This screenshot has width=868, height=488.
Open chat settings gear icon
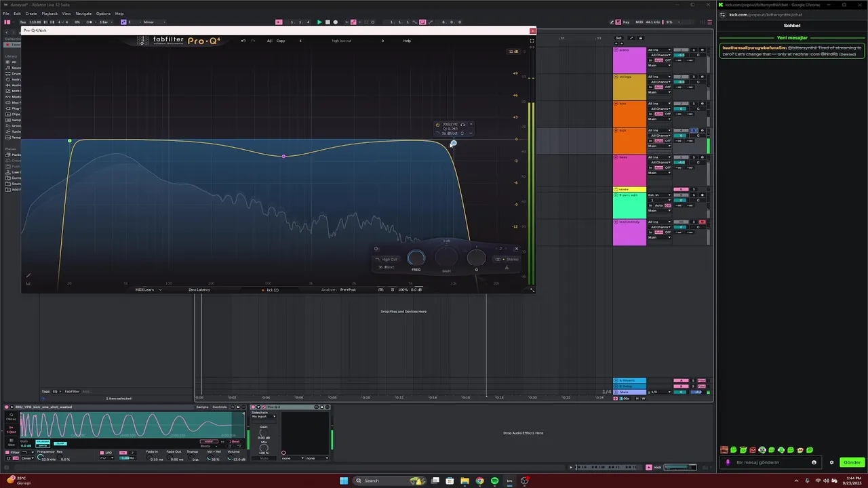pyautogui.click(x=832, y=462)
